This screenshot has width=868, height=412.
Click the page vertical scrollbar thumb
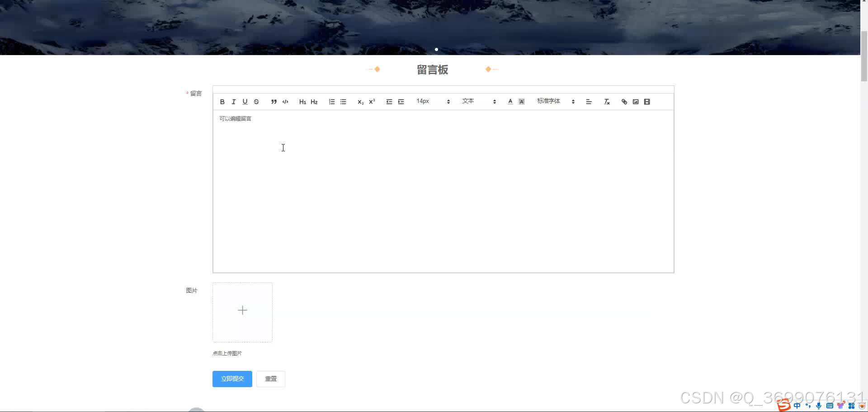point(864,56)
